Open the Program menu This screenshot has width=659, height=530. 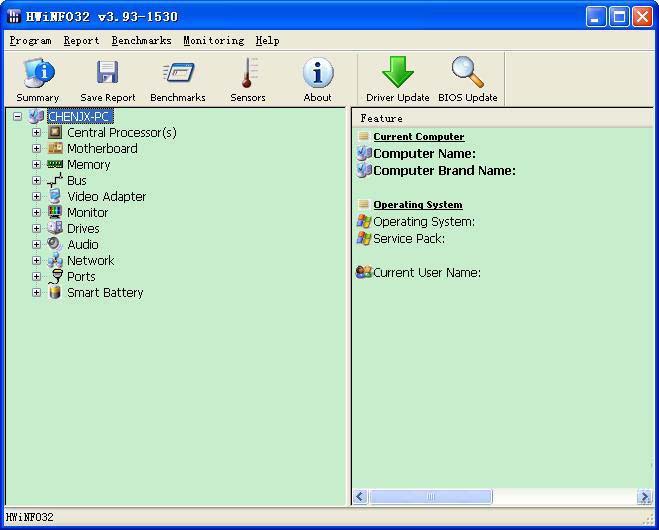30,41
